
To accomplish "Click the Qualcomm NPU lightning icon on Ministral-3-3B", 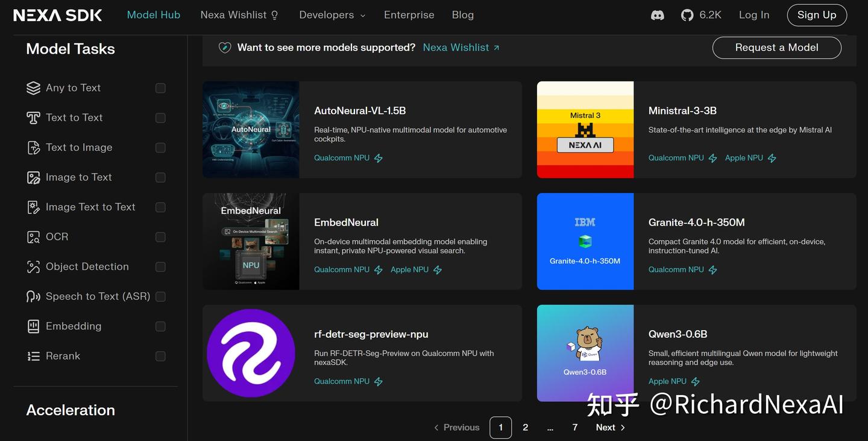I will 712,157.
